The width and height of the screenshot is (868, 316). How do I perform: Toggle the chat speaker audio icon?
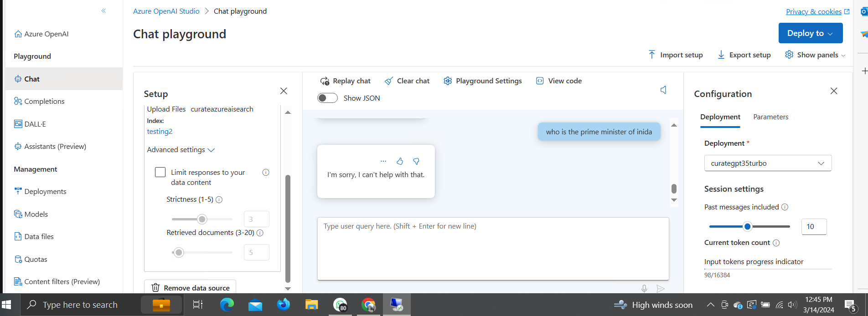tap(664, 90)
